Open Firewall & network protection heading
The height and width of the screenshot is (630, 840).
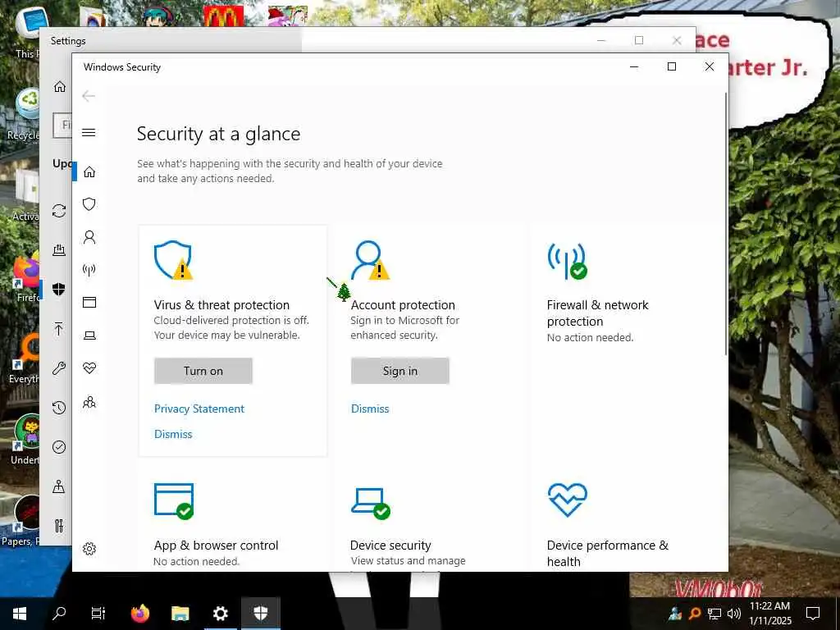pos(597,313)
